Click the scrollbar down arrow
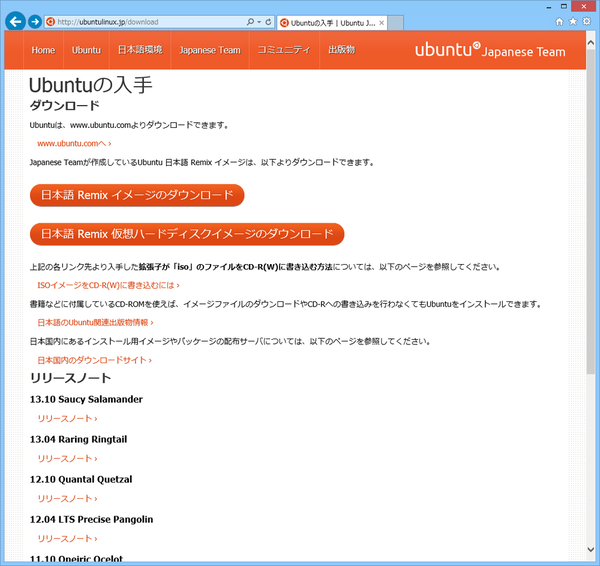The height and width of the screenshot is (566, 600). tap(590, 550)
